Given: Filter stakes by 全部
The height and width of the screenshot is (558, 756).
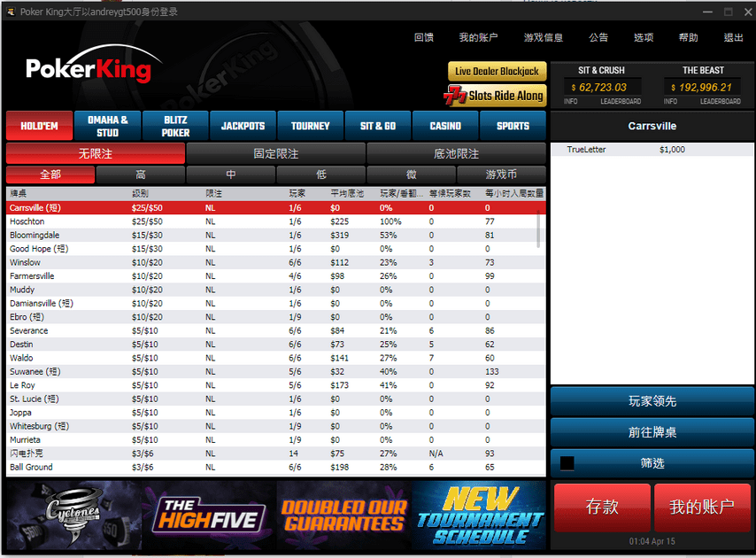Looking at the screenshot, I should 50,174.
